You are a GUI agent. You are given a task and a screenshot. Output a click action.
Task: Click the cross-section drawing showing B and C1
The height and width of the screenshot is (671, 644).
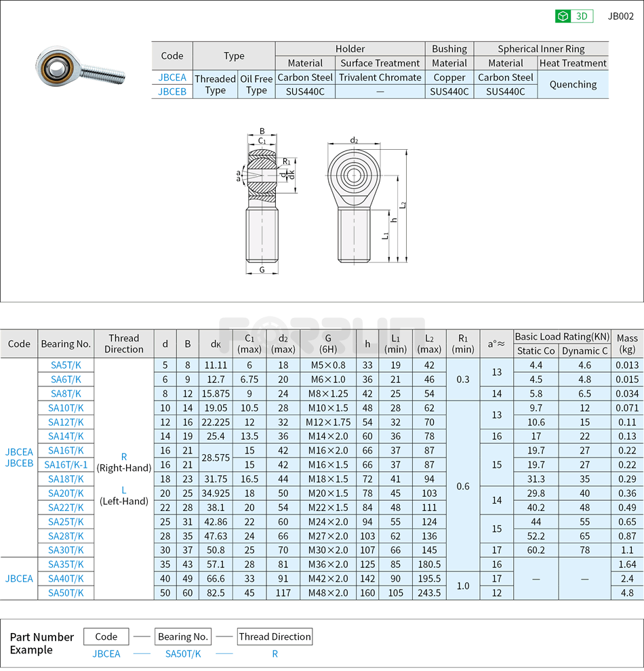pos(262,203)
